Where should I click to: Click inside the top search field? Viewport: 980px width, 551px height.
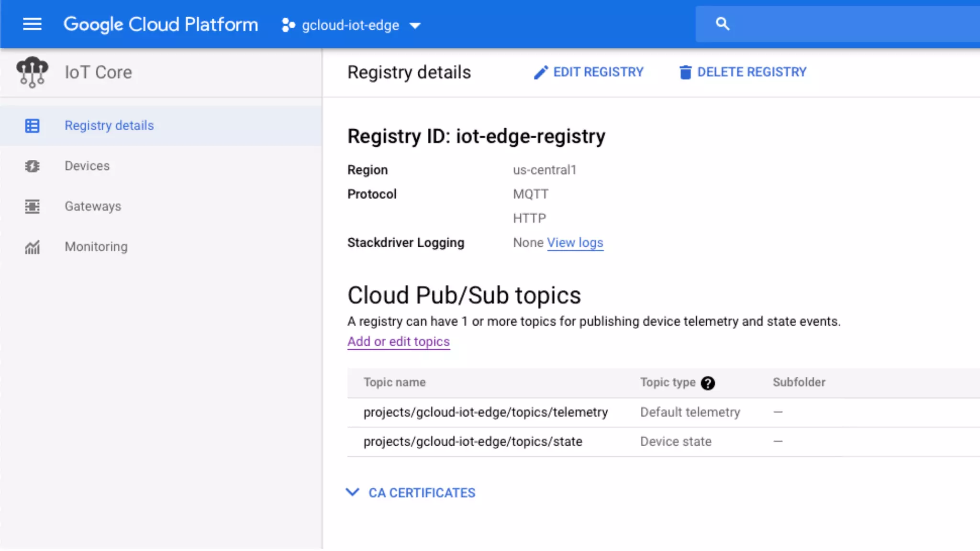point(852,24)
